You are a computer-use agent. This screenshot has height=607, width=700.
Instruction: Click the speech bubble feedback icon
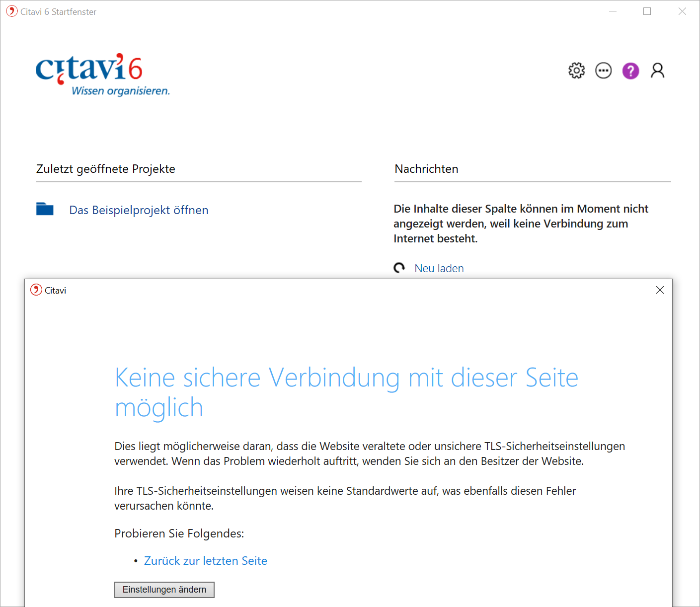point(603,71)
